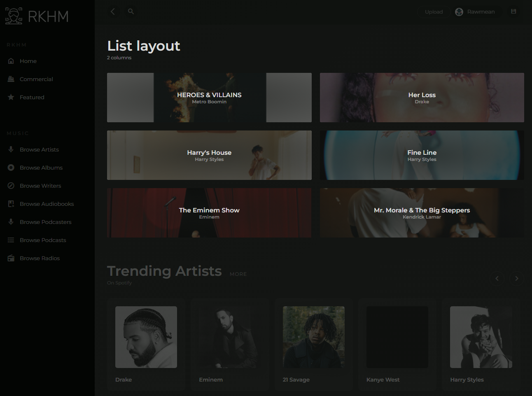Click the List layout heading
The image size is (532, 396).
(144, 46)
